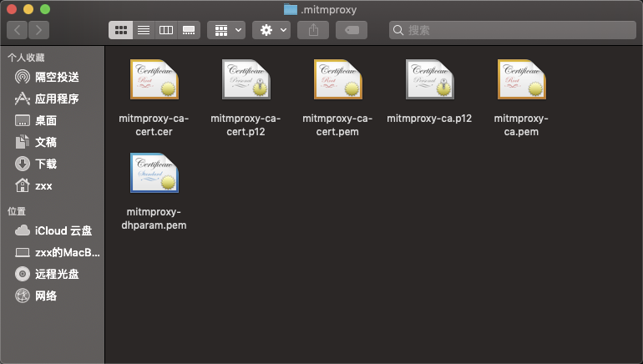Screen dimensions: 643x364
Task: Click the yellow minimize window button
Action: tap(28, 9)
